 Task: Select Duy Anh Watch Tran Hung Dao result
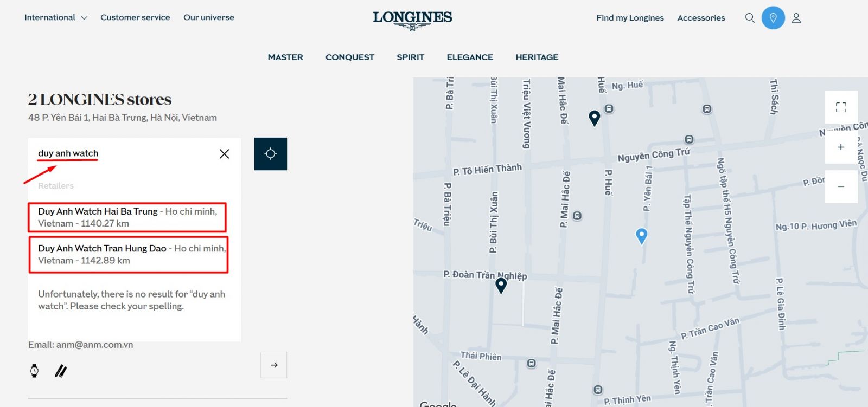click(129, 254)
